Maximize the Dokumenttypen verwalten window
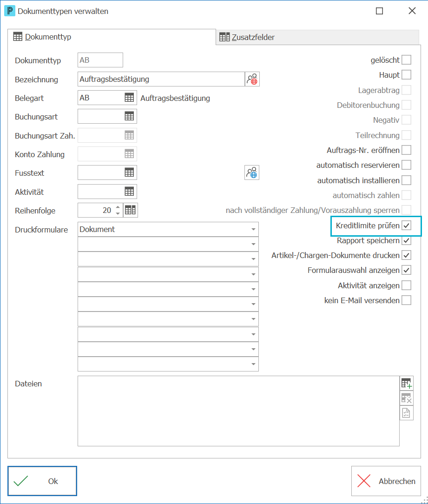 [x=380, y=11]
